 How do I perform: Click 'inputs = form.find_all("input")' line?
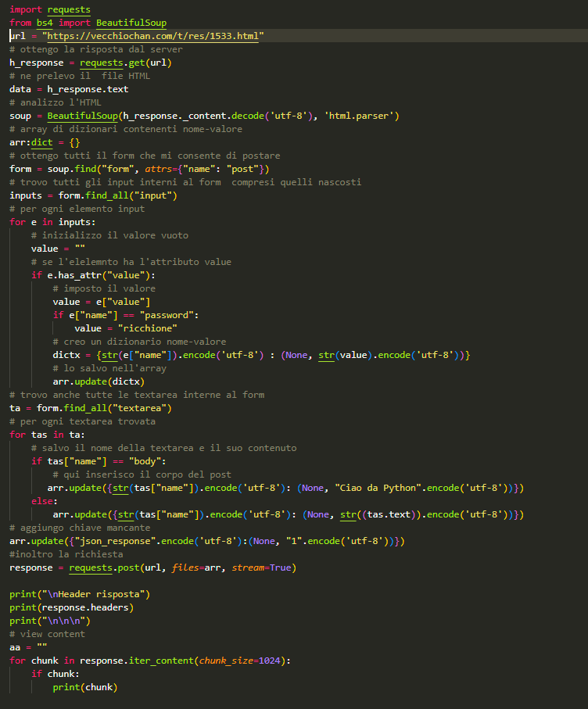93,195
